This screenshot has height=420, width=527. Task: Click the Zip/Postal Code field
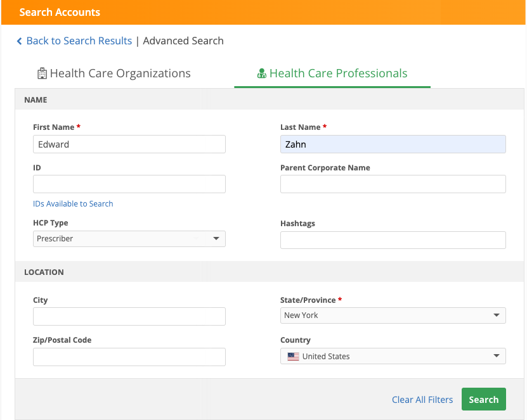129,357
